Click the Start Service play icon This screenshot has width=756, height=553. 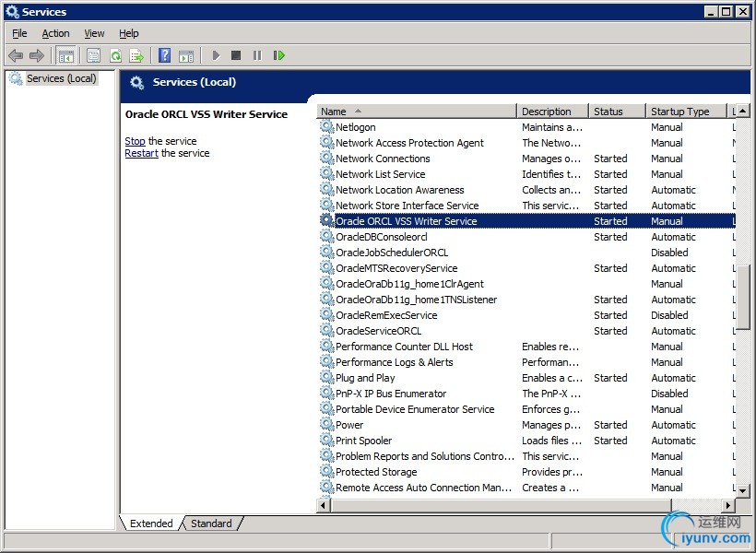[x=216, y=56]
